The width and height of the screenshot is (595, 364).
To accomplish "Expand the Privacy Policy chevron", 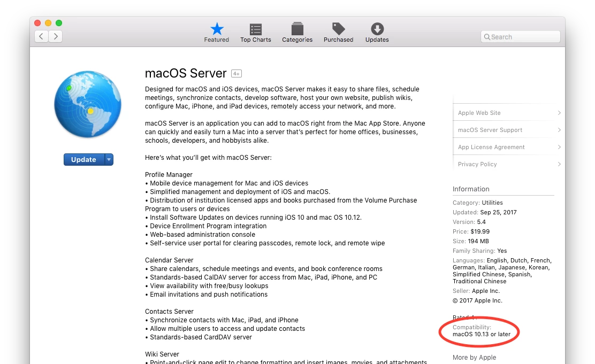I will pos(559,164).
